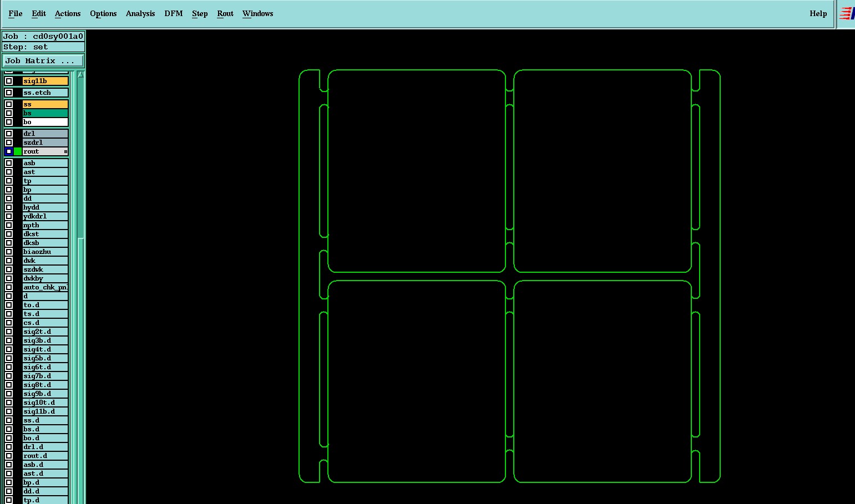Select the dkst layer name
The image size is (855, 504).
45,234
